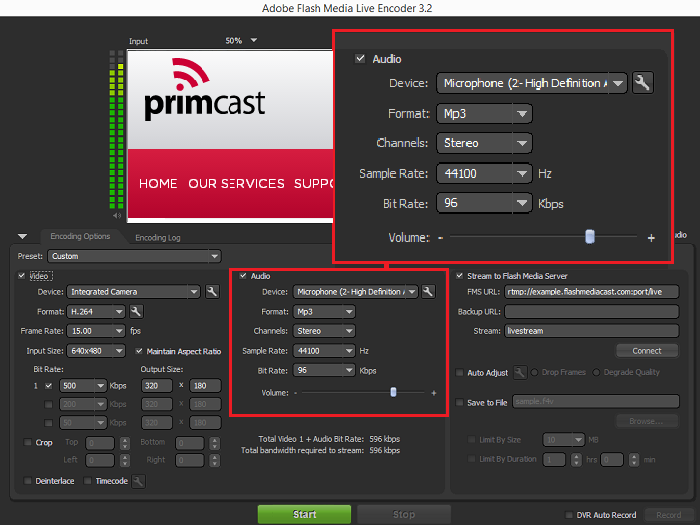The height and width of the screenshot is (525, 700).
Task: Click output width field 320 in first row
Action: [x=157, y=386]
